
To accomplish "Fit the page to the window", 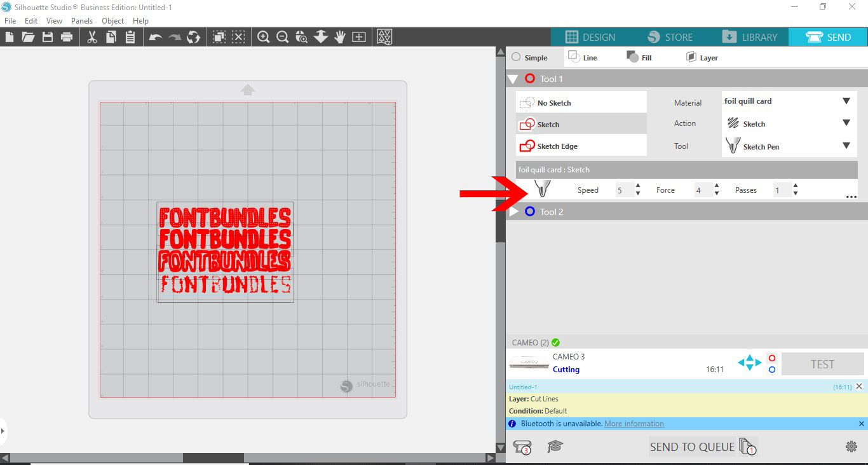I will tap(359, 37).
